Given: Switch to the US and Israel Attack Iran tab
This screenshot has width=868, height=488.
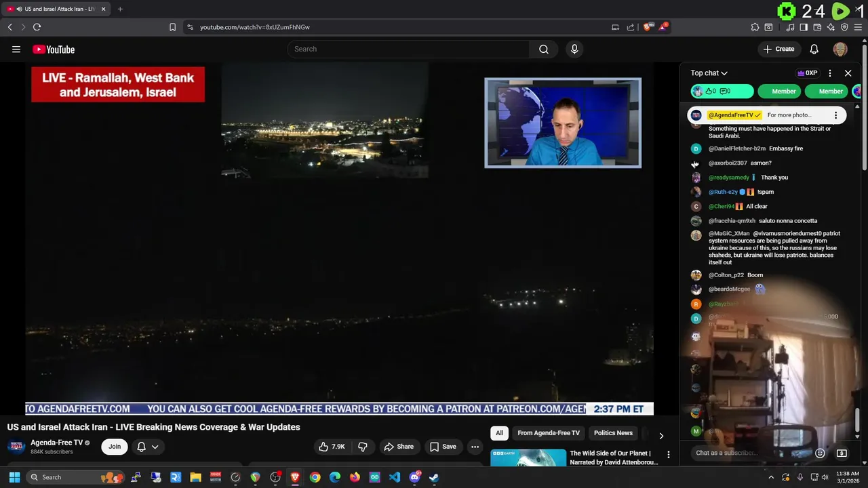Looking at the screenshot, I should coord(56,9).
